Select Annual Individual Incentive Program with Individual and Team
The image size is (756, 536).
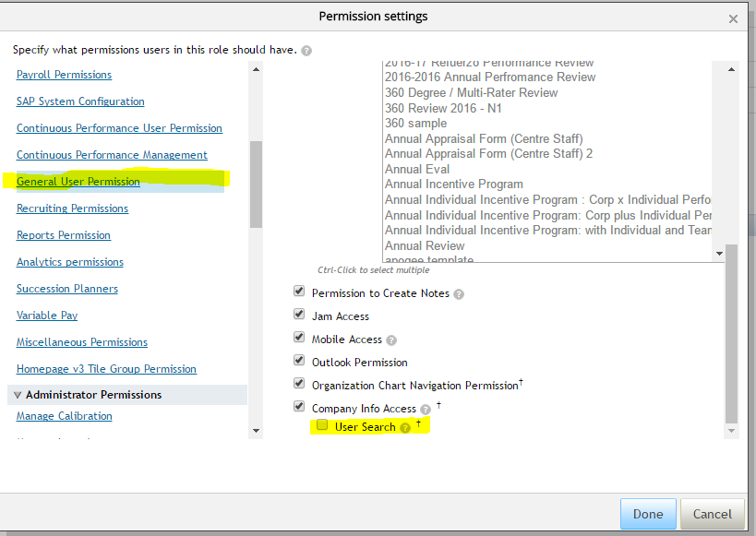(547, 231)
